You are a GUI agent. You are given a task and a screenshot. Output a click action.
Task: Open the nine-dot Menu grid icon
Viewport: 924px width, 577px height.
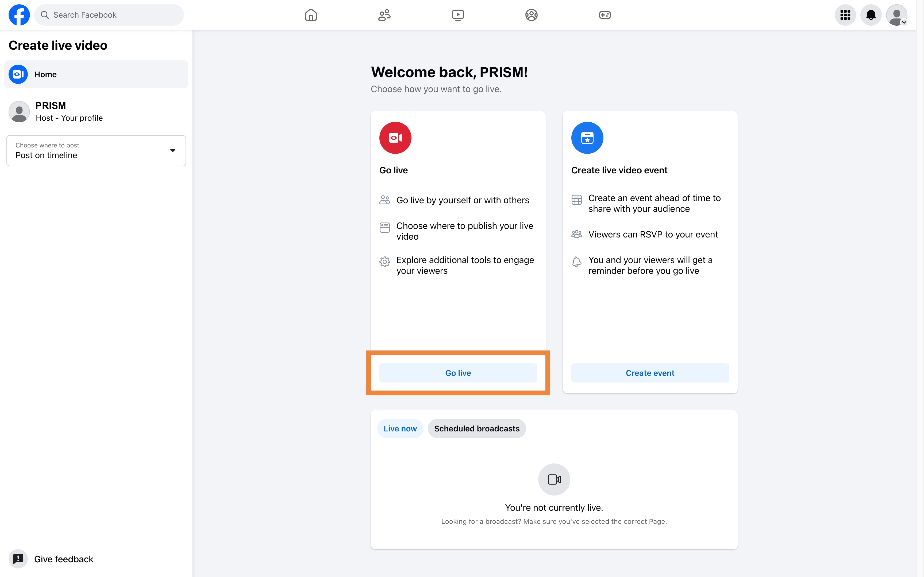[x=845, y=15]
